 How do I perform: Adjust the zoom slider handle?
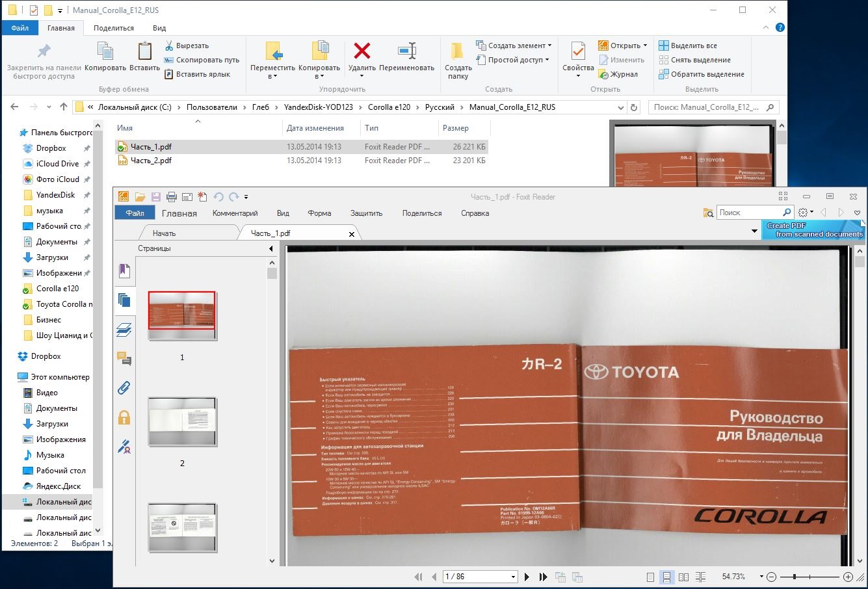794,577
